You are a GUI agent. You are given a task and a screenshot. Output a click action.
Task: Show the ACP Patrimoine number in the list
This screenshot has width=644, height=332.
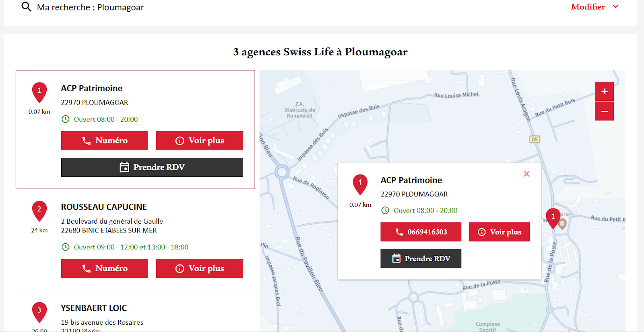click(105, 141)
